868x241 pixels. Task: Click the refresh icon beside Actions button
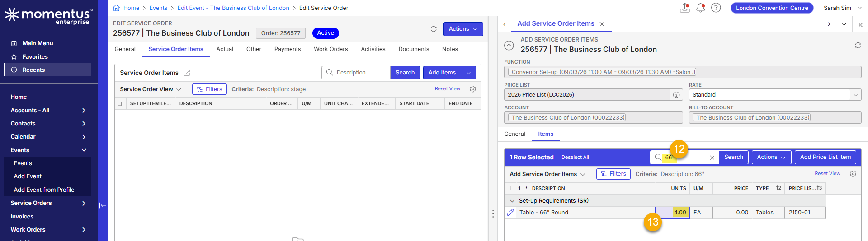point(434,29)
